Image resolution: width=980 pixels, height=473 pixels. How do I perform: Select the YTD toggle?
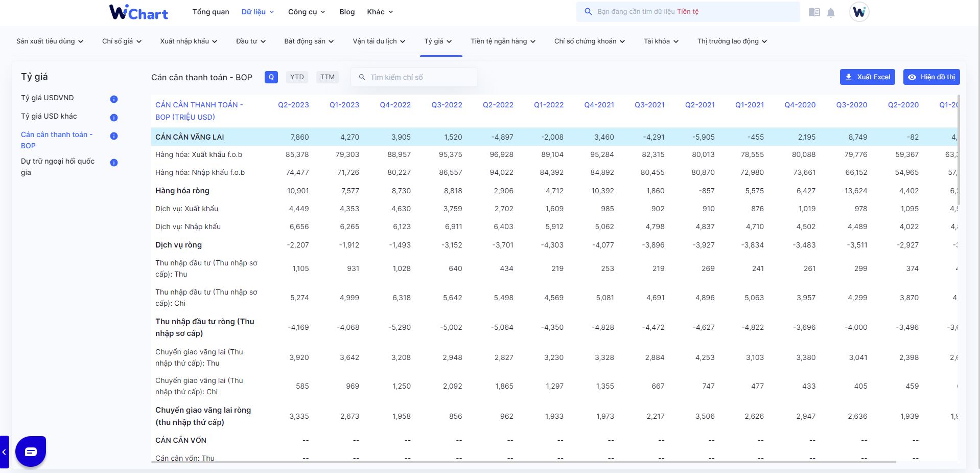(297, 77)
